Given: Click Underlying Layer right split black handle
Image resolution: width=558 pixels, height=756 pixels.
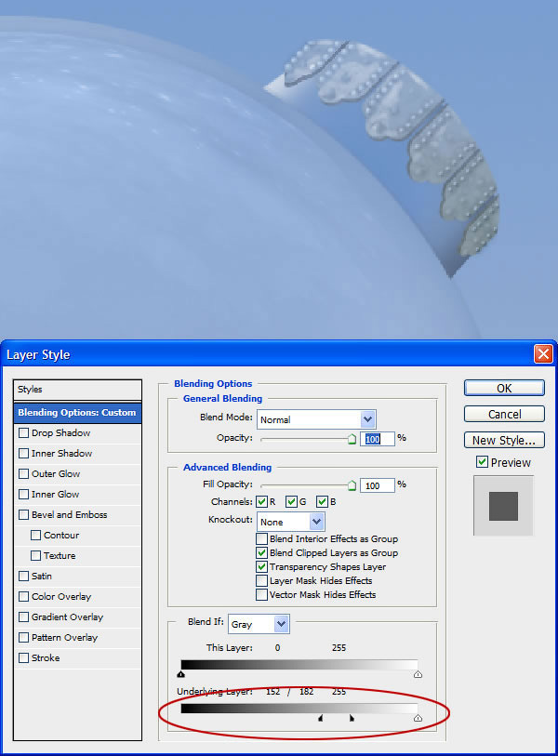Looking at the screenshot, I should point(352,719).
